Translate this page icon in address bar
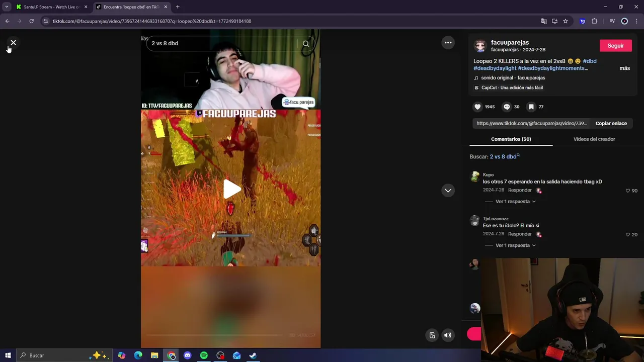The height and width of the screenshot is (362, 644). pos(544,21)
